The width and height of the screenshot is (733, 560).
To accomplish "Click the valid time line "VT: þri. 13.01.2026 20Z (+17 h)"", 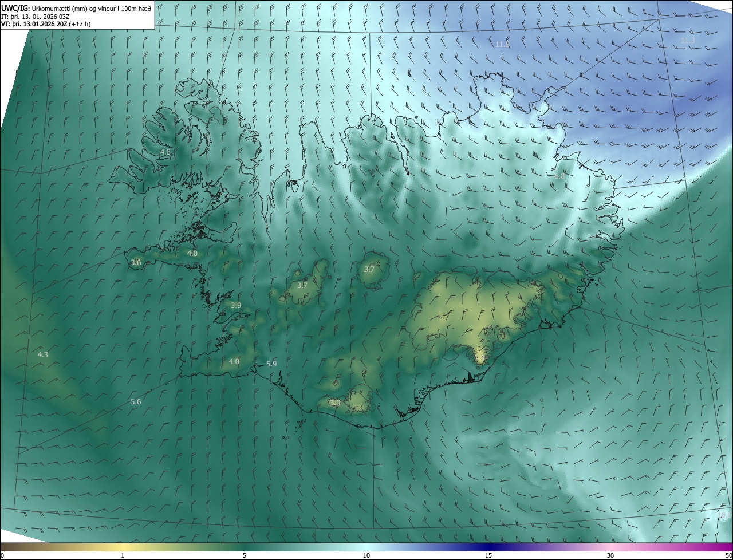I will (x=46, y=24).
